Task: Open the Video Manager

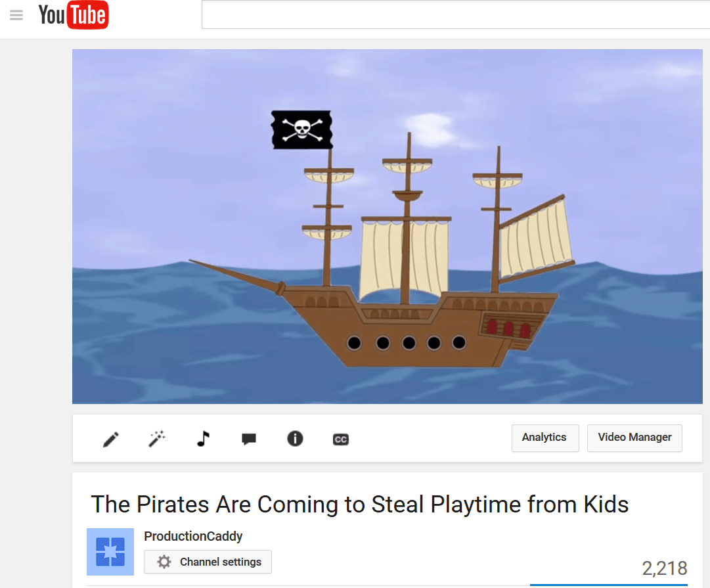Action: [x=634, y=438]
